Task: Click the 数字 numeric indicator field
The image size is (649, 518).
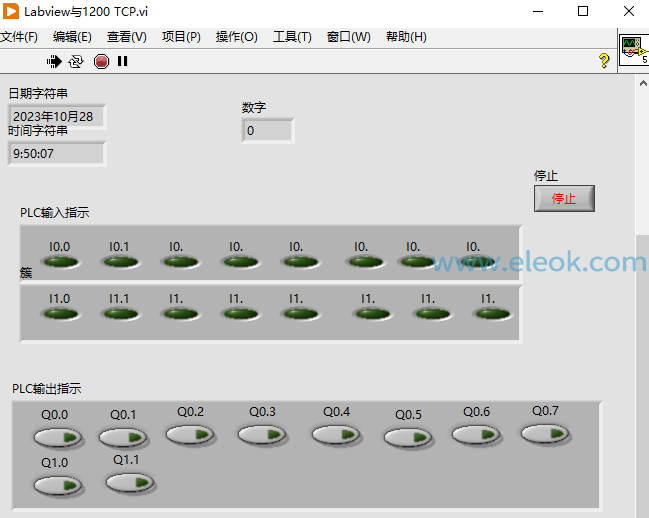Action: coord(268,131)
